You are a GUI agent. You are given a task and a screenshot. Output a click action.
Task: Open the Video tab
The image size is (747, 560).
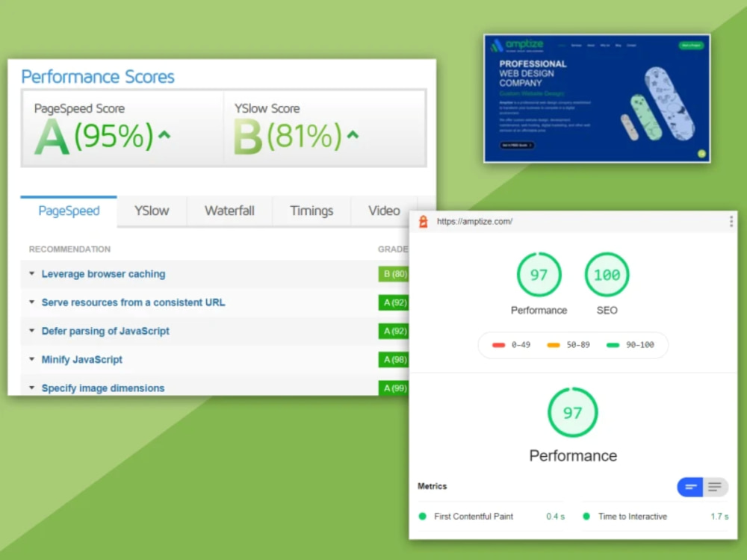(x=384, y=211)
